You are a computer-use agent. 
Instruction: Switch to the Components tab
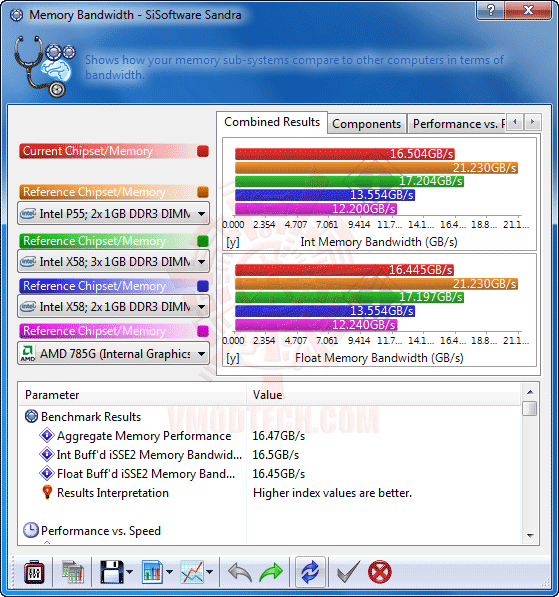tap(367, 124)
